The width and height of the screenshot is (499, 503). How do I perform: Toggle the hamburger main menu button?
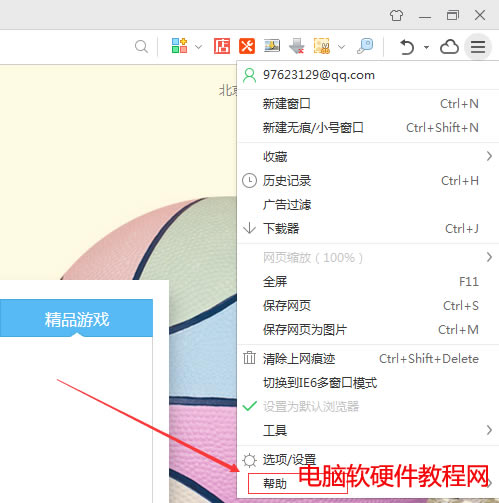coord(478,47)
